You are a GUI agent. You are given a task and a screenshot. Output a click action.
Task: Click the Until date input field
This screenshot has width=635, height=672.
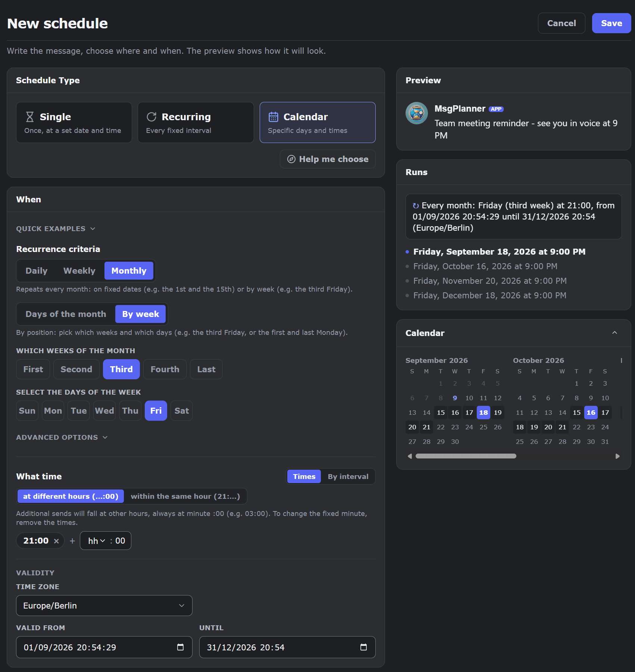[x=287, y=647]
